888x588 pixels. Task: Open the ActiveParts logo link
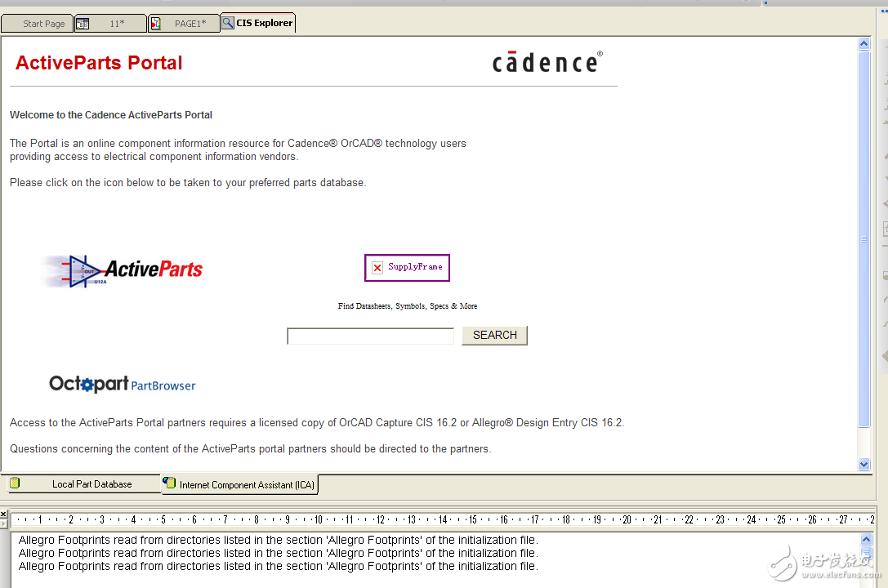coord(123,271)
